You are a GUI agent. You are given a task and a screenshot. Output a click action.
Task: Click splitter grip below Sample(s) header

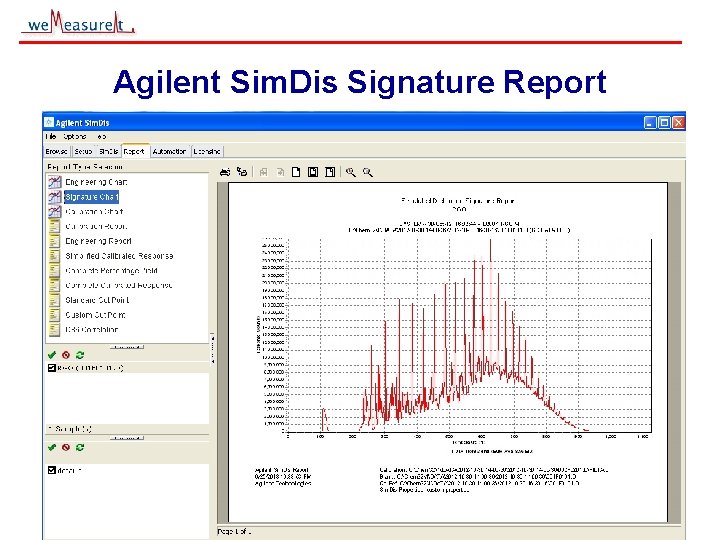click(127, 438)
